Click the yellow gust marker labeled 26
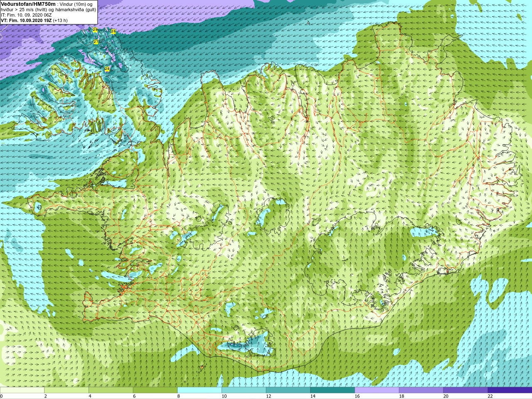Screen dimensions: 532x399 (x=113, y=31)
